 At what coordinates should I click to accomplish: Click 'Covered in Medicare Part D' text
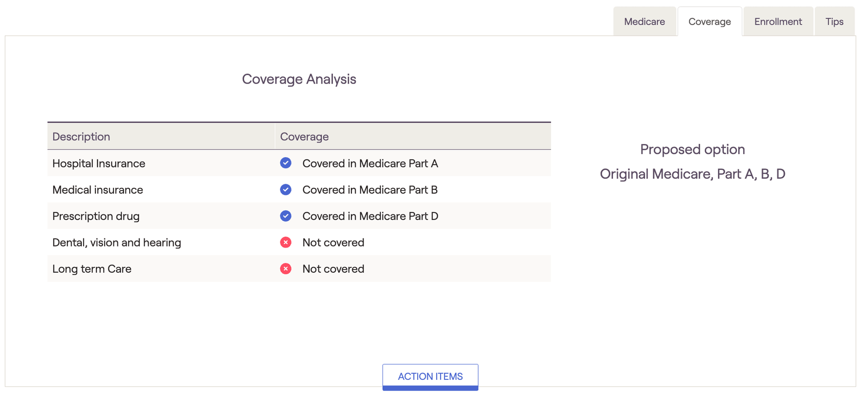click(370, 216)
